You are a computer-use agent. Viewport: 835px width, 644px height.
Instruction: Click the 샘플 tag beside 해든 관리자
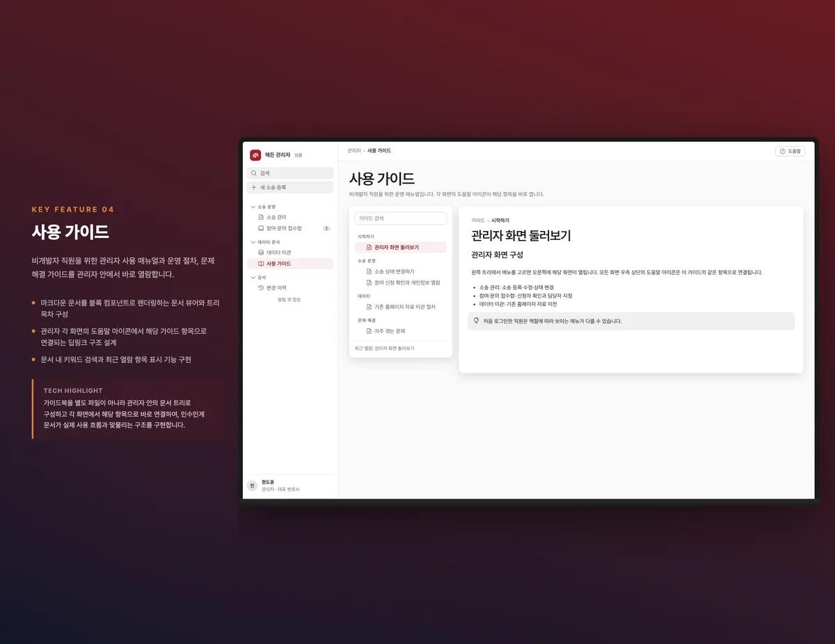tap(299, 155)
